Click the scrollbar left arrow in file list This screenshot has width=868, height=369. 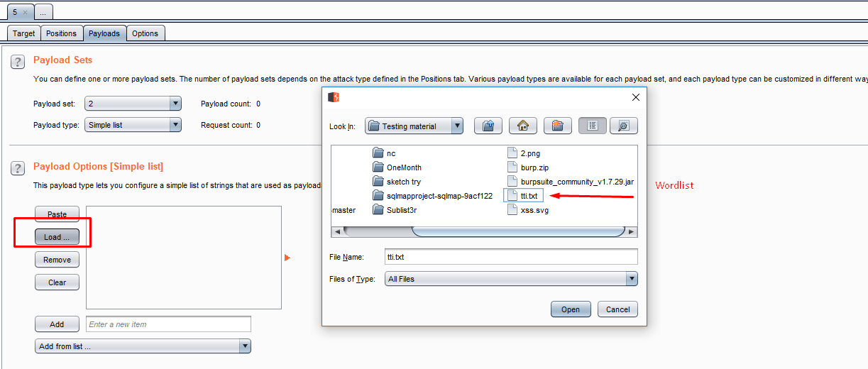(x=337, y=231)
